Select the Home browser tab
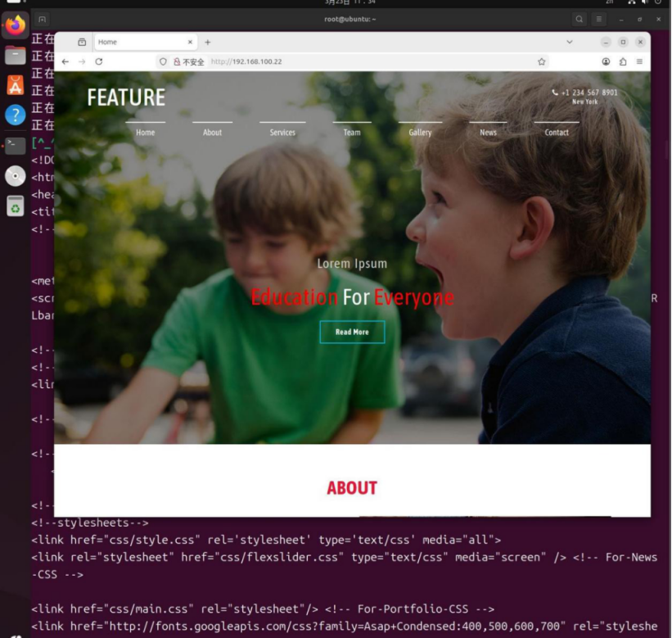This screenshot has height=638, width=672. pyautogui.click(x=146, y=42)
